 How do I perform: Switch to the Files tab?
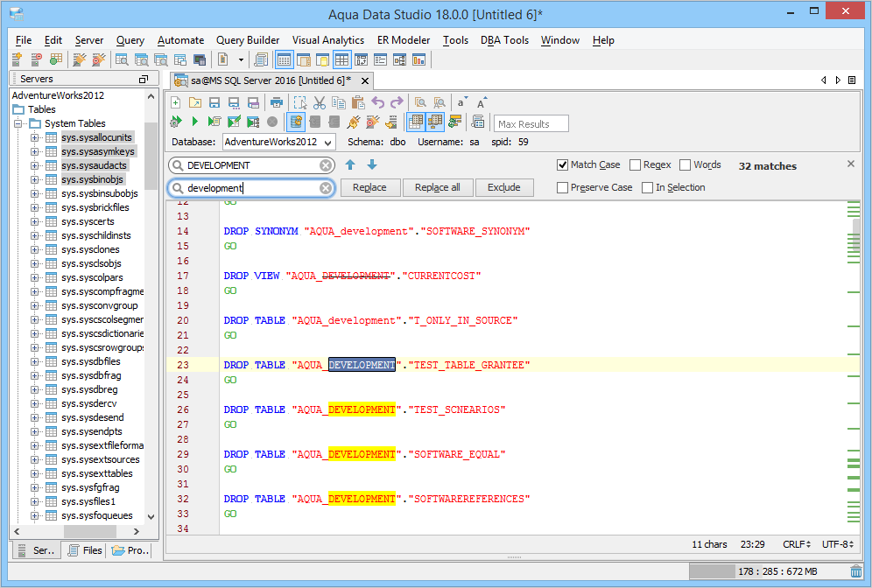(x=84, y=550)
